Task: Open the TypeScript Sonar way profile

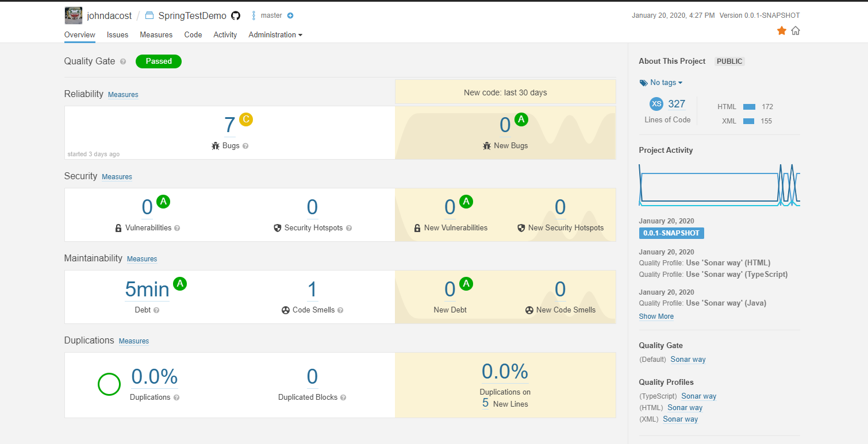Action: tap(699, 396)
